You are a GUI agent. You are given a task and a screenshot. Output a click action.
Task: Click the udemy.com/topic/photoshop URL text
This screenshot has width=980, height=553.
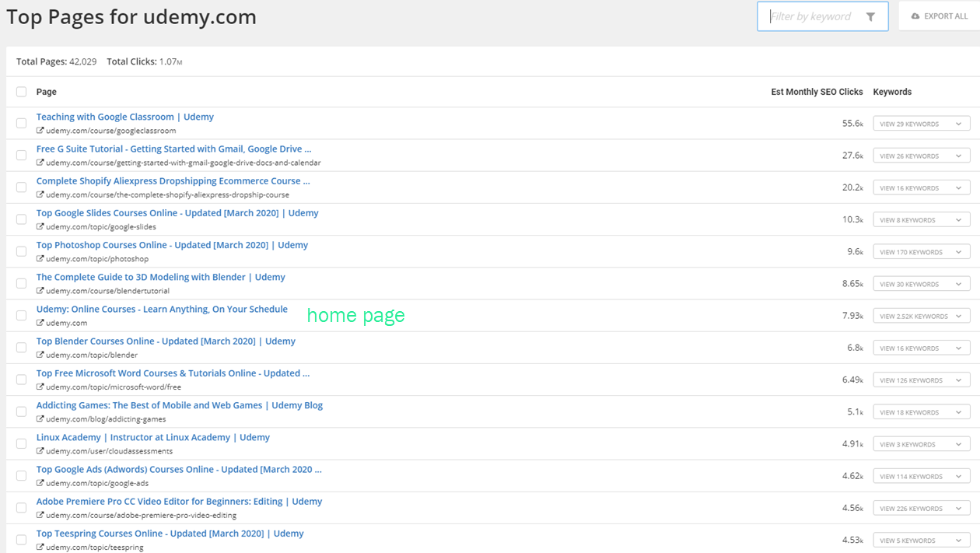97,259
